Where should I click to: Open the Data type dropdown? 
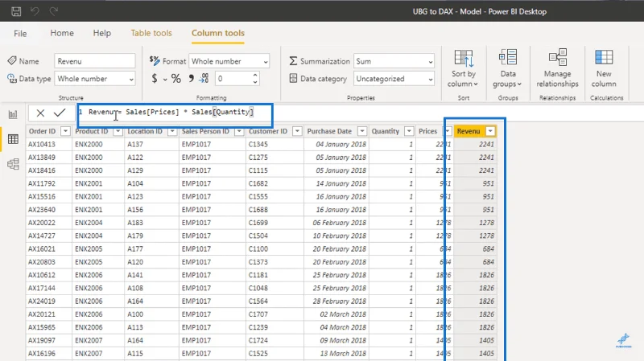tap(95, 79)
